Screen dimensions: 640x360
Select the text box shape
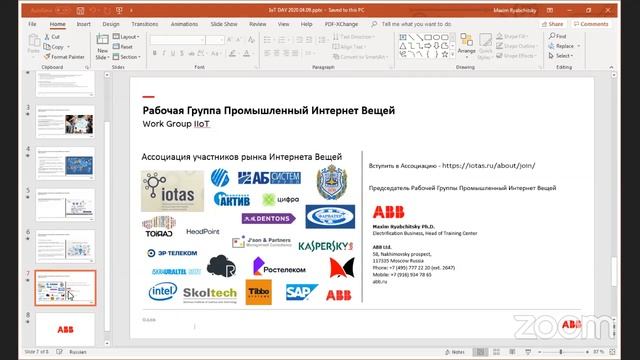point(403,37)
